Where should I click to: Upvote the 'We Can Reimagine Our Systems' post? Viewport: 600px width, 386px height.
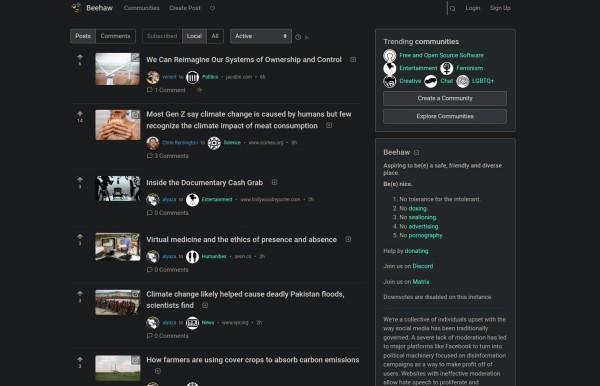(x=80, y=57)
